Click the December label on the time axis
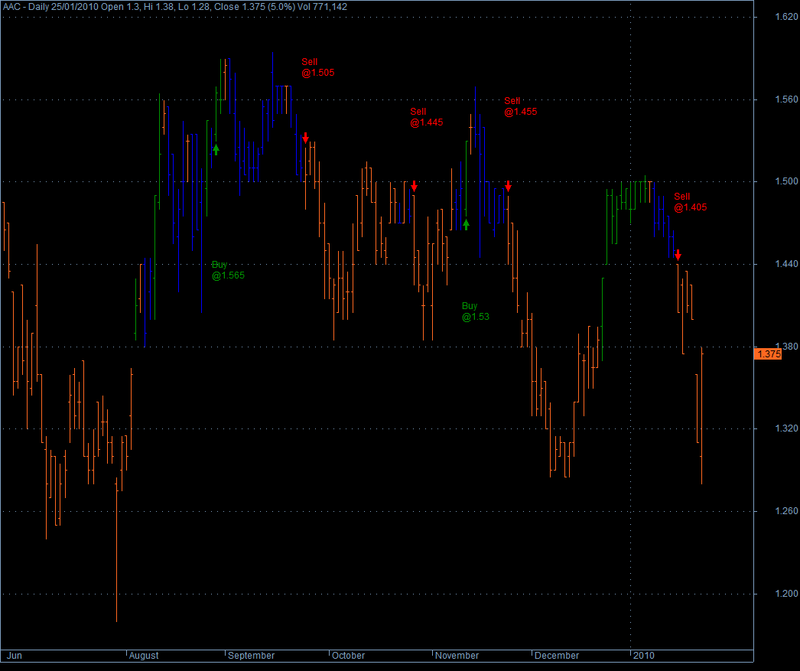This screenshot has height=671, width=800. 557,655
